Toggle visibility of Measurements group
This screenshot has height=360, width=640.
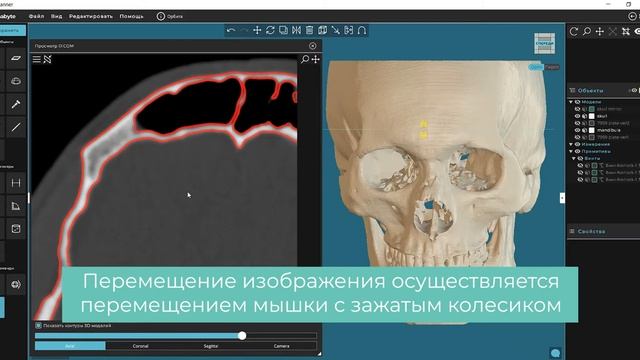(x=578, y=144)
